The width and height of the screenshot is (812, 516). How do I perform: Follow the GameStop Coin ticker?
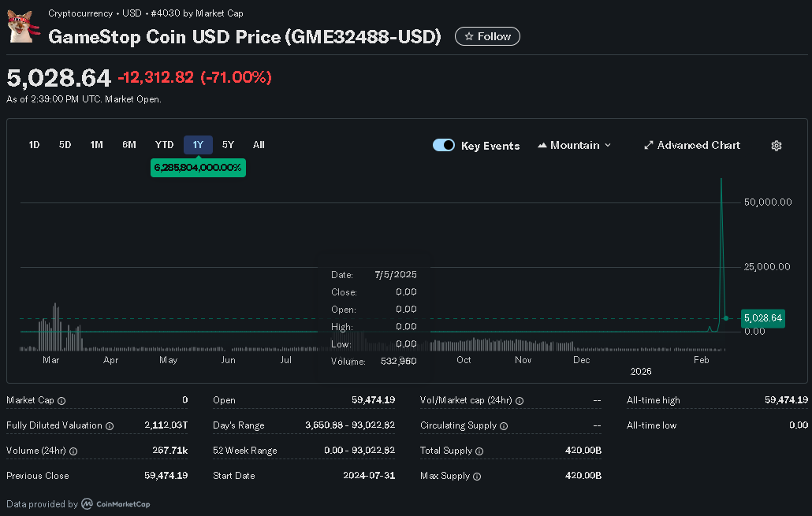click(487, 36)
